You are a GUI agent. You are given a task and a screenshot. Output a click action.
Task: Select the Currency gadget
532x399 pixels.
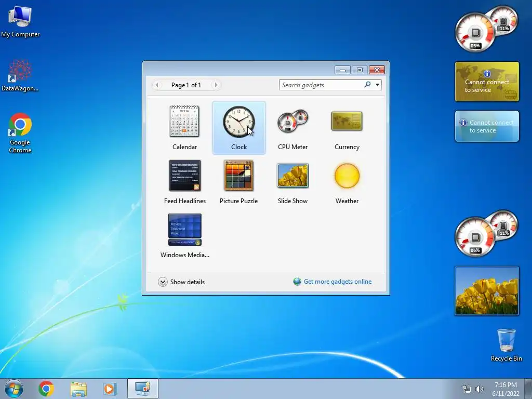coord(347,128)
